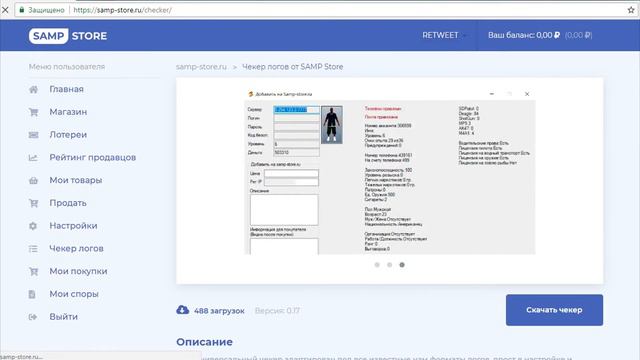Click the Чекер логов list icon
Viewport: 640px width, 360px height.
pos(33,249)
